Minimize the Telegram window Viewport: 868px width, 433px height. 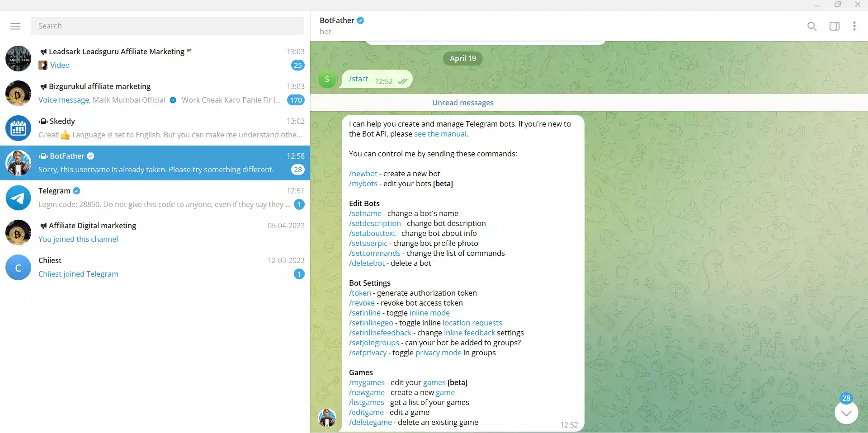click(x=817, y=5)
